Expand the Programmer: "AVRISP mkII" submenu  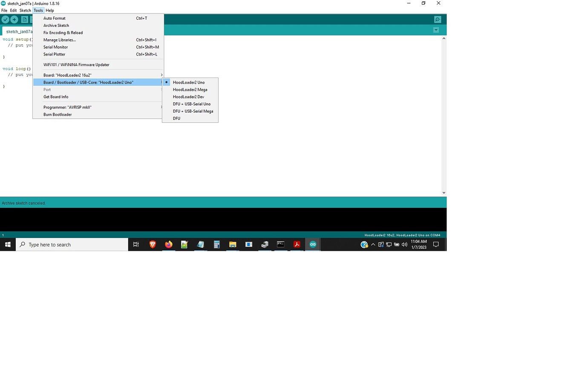pos(67,107)
